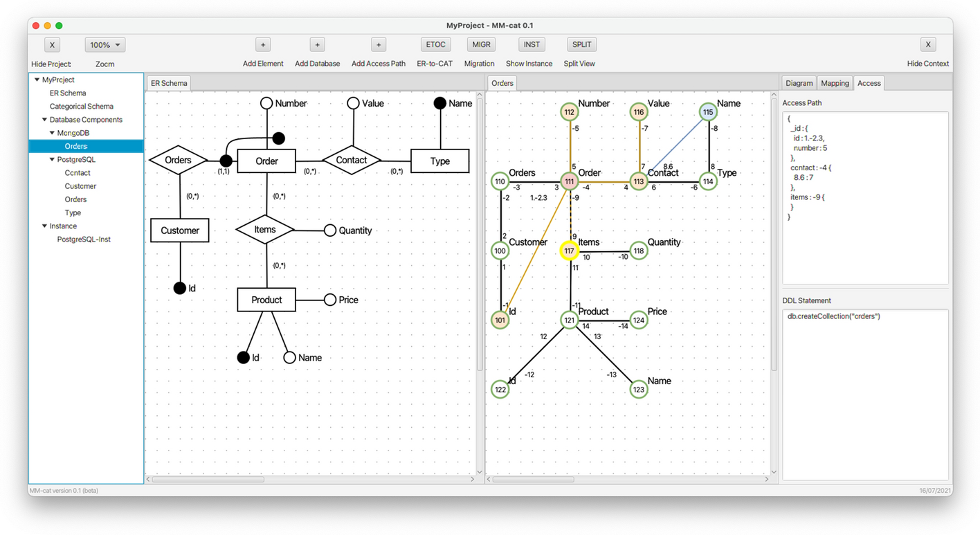Select node 101 Id in graph

(x=500, y=320)
